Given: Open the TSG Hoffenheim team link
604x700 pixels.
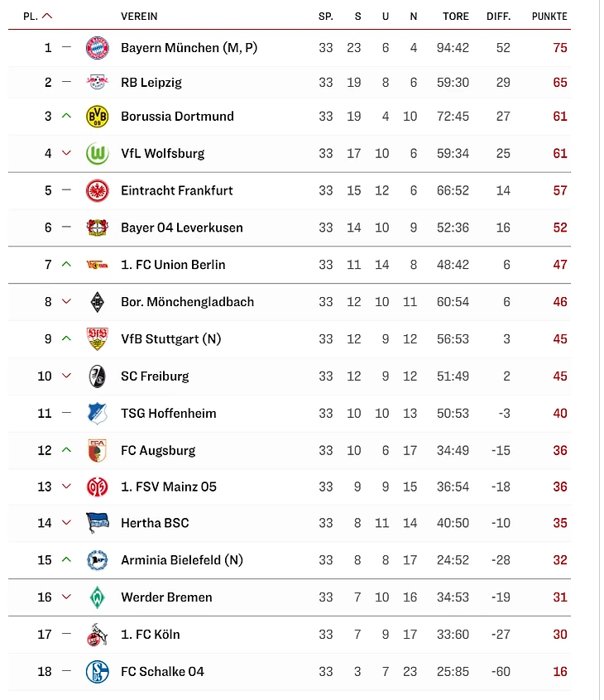Looking at the screenshot, I should click(x=169, y=413).
